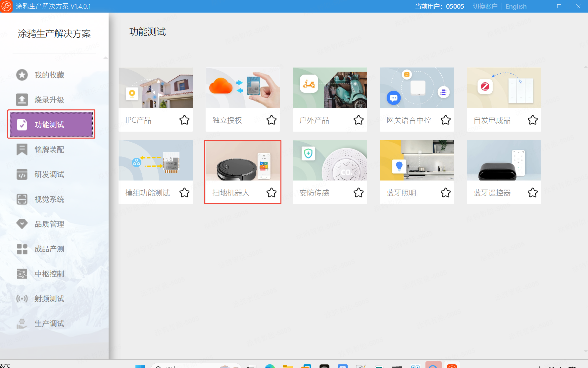
Task: Click sidebar scroll-up arrow
Action: pos(105,58)
